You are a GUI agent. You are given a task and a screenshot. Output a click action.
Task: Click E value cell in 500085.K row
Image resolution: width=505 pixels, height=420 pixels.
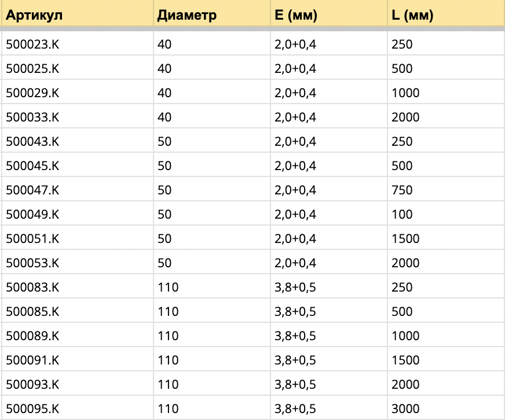[x=295, y=312]
